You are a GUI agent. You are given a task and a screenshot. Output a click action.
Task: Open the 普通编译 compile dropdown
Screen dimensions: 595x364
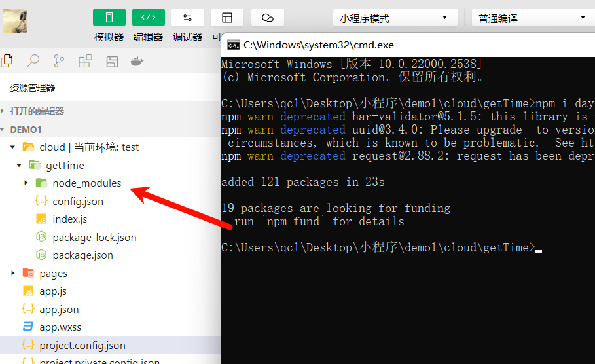533,18
